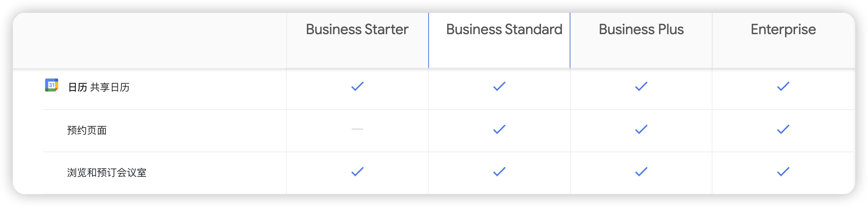Select the Business Plus column header
This screenshot has width=868, height=207.
pyautogui.click(x=641, y=30)
